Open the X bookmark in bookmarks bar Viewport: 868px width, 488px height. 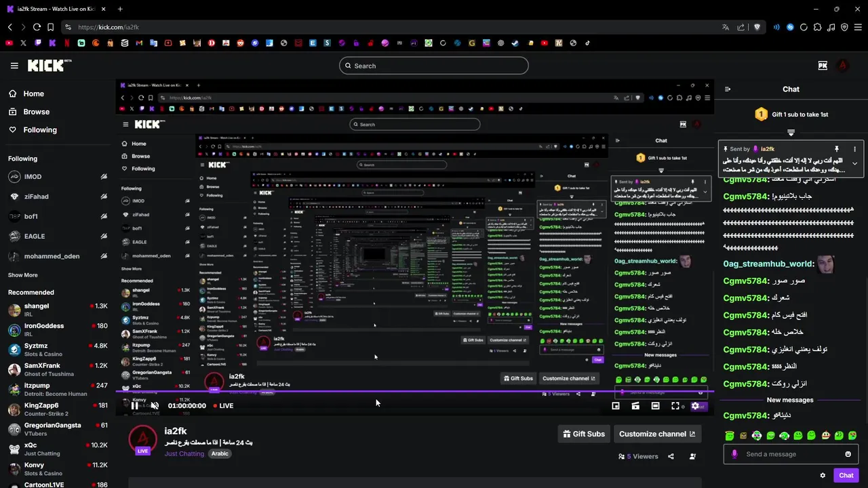pyautogui.click(x=23, y=43)
